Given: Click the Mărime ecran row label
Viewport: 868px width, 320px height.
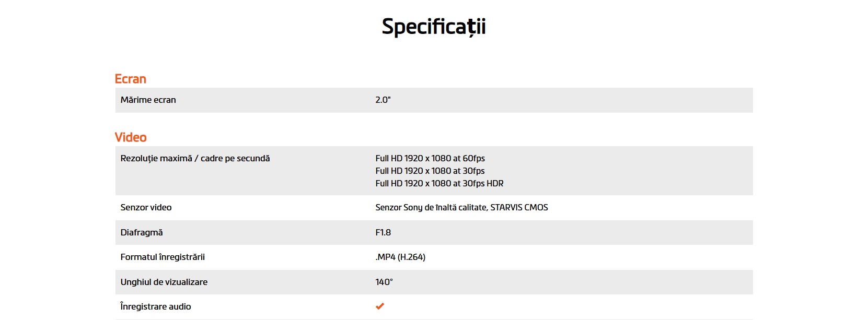Looking at the screenshot, I should (x=148, y=100).
